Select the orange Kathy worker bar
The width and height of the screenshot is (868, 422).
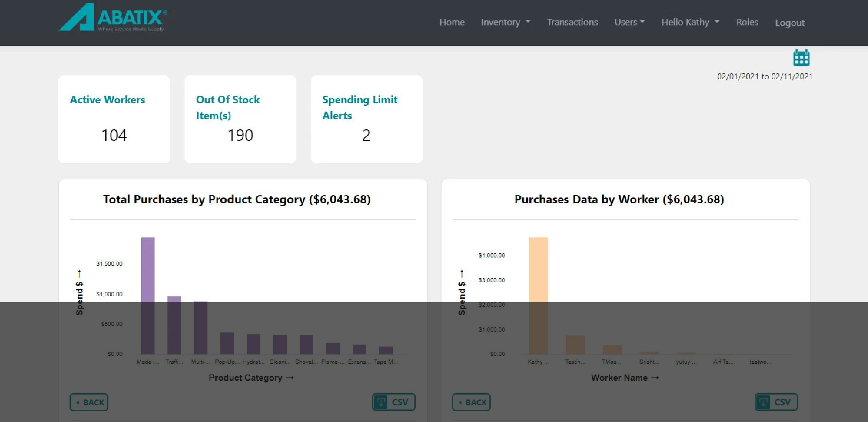point(538,295)
